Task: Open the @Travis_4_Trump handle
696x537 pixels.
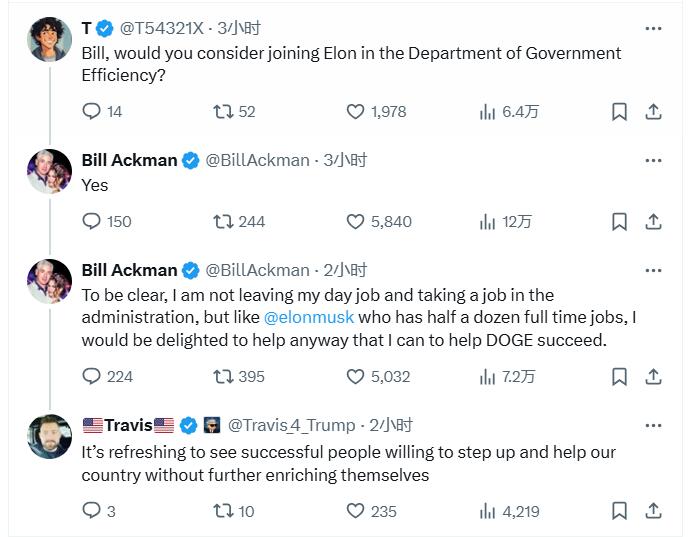Action: click(x=292, y=426)
